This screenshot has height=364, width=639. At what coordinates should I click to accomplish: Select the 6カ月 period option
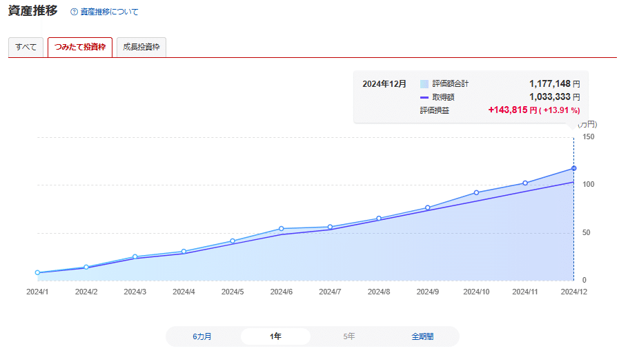(202, 336)
